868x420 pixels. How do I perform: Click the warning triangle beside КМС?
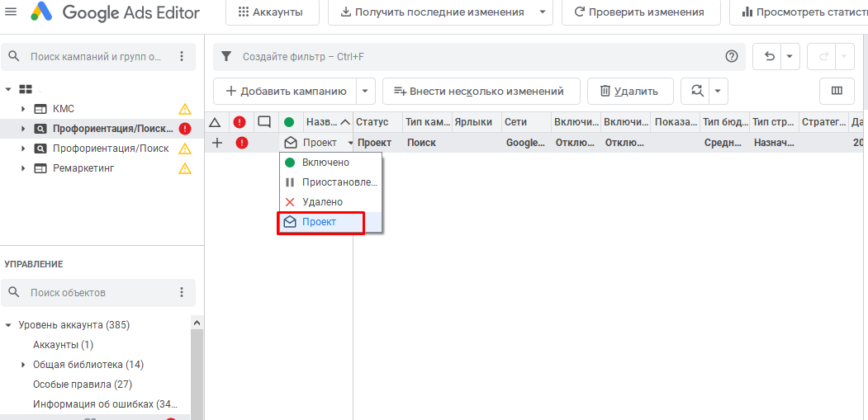[x=184, y=108]
